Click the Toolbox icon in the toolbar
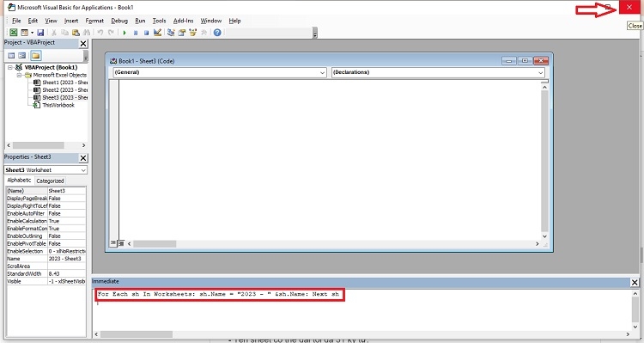Image resolution: width=644 pixels, height=343 pixels. pos(204,33)
